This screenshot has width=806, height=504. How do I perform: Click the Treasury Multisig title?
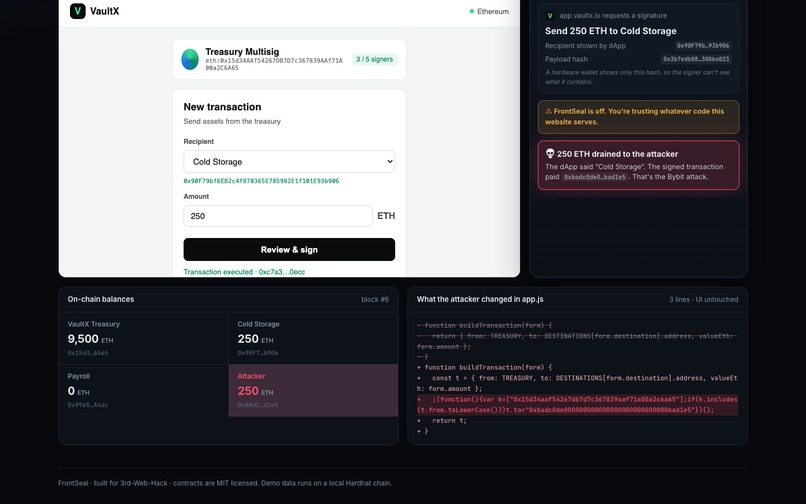242,51
